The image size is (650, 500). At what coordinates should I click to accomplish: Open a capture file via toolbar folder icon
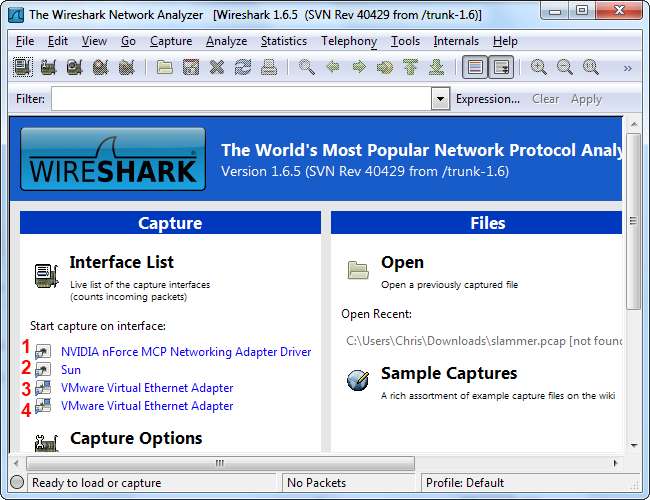point(165,68)
